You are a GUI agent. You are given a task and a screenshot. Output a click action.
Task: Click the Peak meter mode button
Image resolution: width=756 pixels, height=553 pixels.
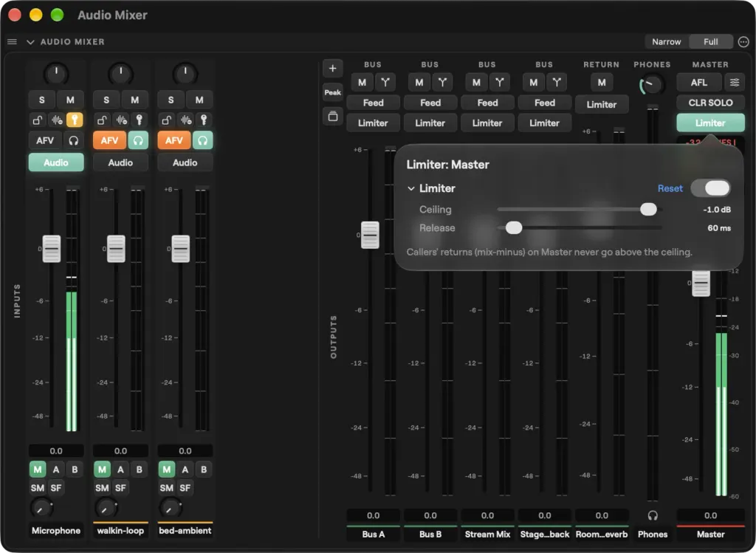point(333,92)
